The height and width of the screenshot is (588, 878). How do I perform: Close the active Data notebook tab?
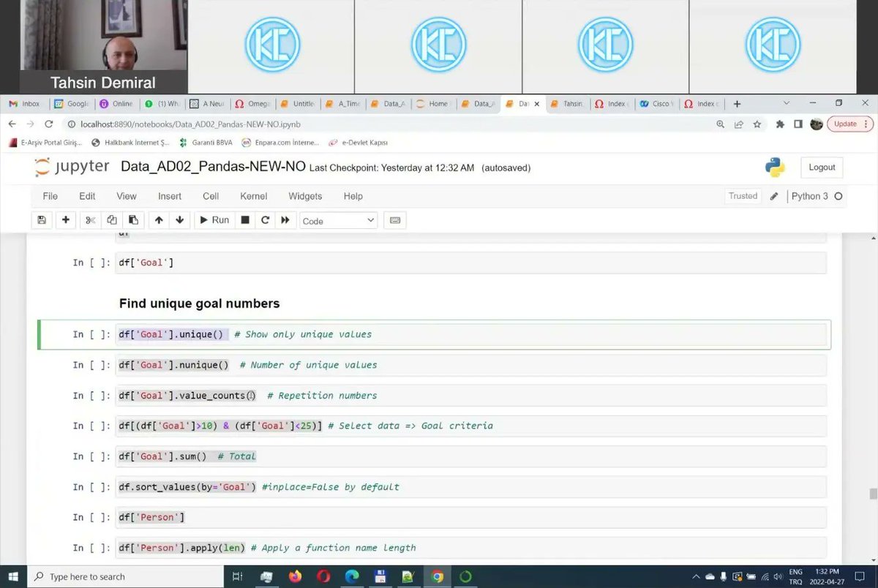[537, 104]
